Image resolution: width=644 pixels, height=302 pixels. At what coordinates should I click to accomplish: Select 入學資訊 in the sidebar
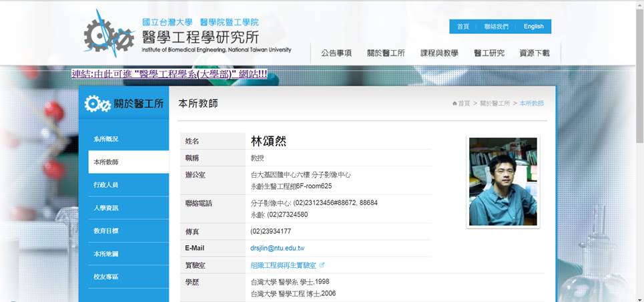pos(129,208)
